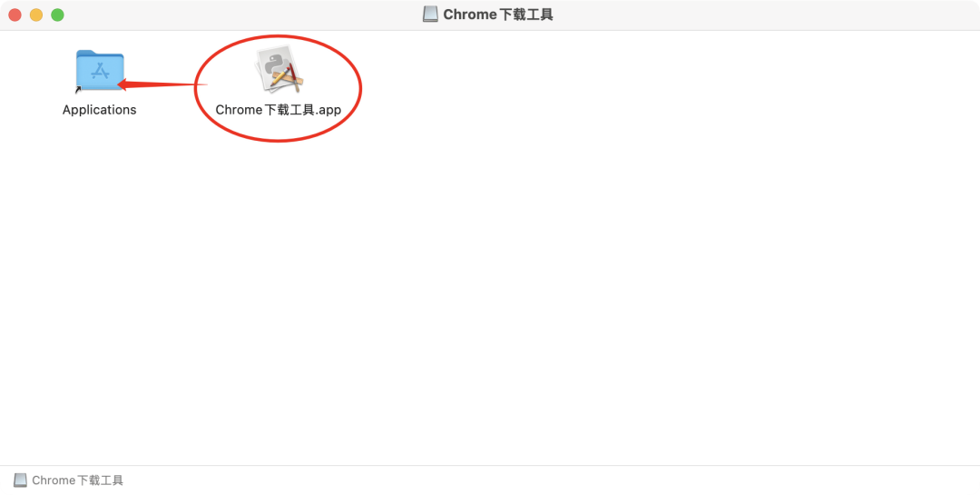
Task: Select "Chrome下载工具" text in the path bar
Action: (77, 480)
